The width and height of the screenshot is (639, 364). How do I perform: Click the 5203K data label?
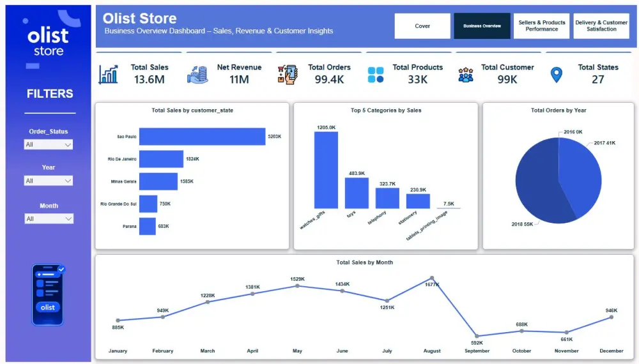275,137
